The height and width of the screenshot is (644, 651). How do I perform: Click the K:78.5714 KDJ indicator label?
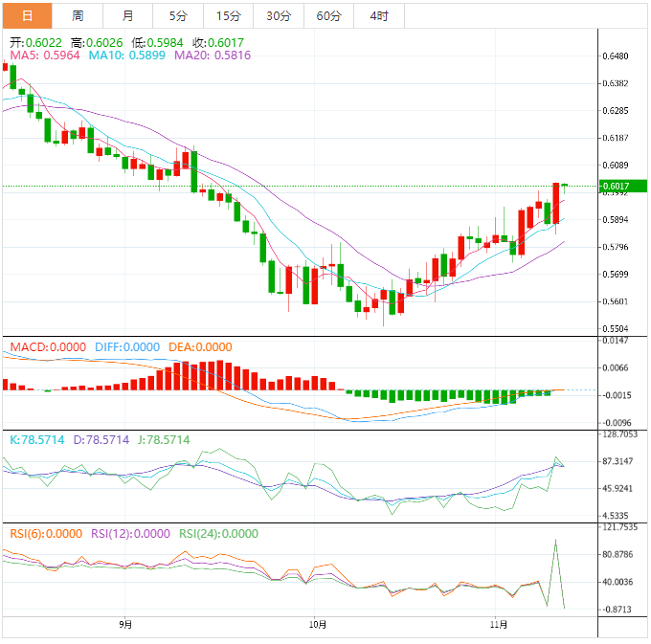pos(37,440)
